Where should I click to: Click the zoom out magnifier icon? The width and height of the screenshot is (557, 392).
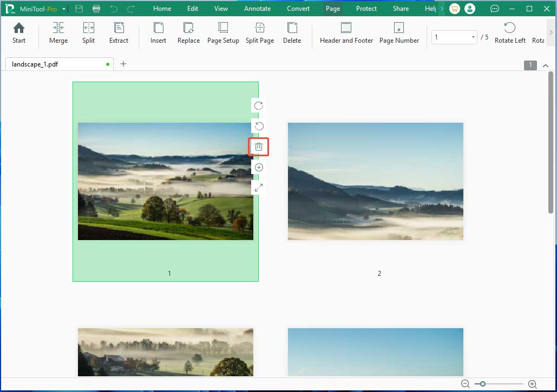coord(465,384)
